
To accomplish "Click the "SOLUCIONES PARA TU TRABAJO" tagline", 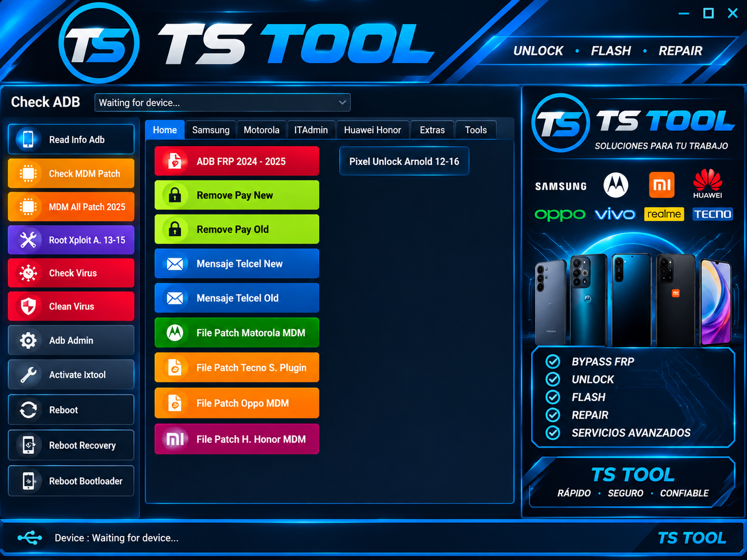I will [x=661, y=146].
